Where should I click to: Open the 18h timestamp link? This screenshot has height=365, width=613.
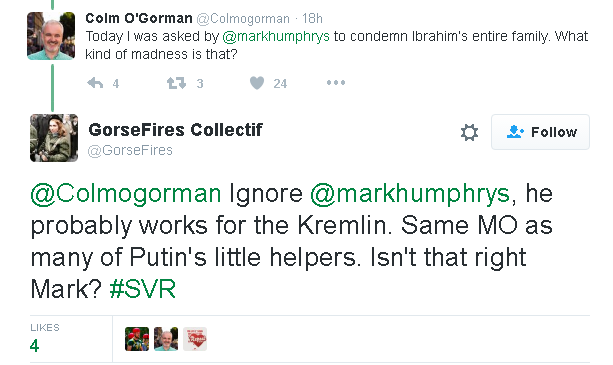(312, 18)
